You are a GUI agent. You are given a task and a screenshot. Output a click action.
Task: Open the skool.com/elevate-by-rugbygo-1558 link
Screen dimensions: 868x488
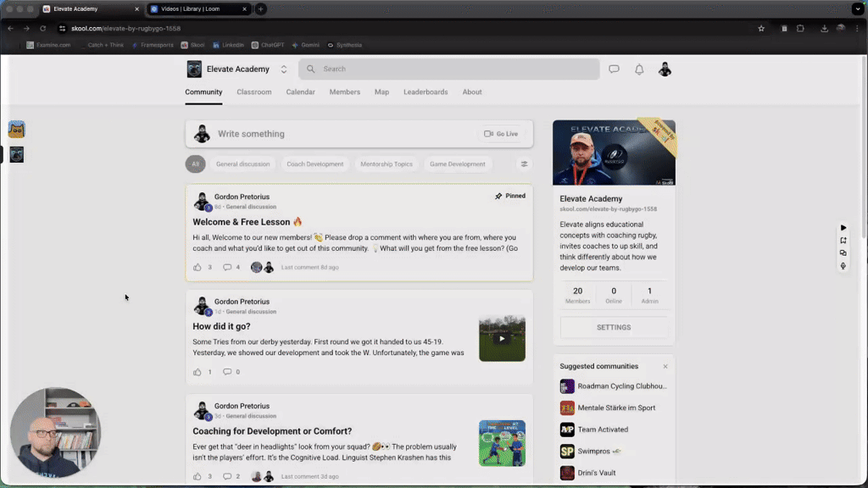pos(608,209)
